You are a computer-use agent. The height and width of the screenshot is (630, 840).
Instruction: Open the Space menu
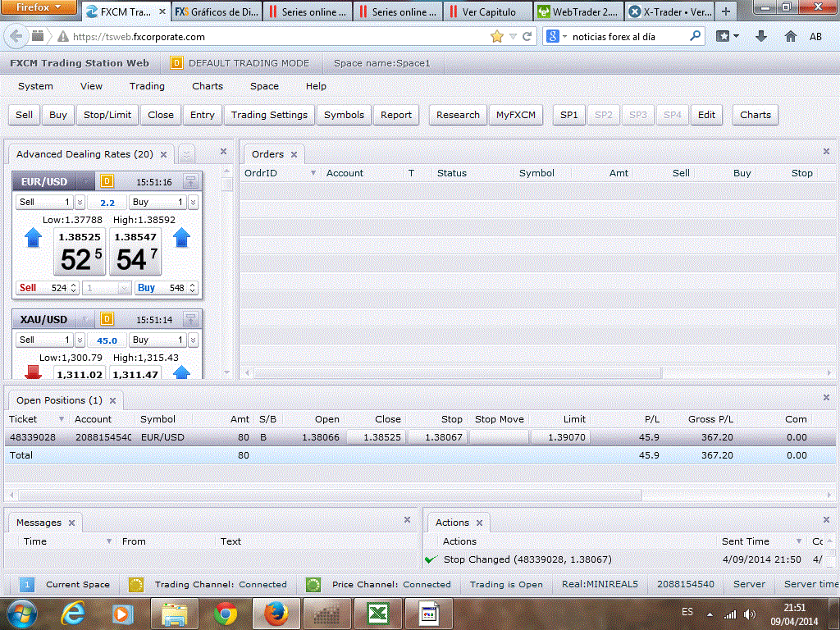click(x=264, y=85)
